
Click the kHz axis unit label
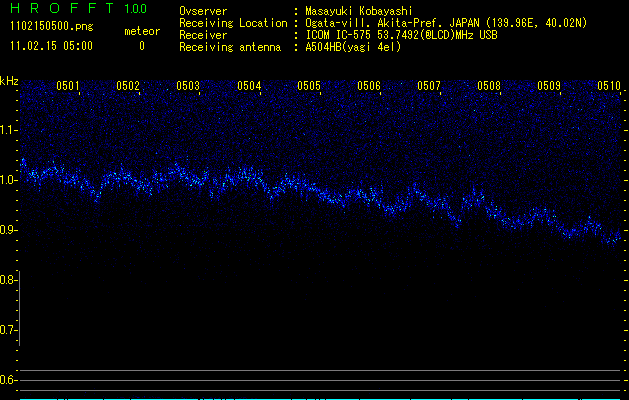9,81
